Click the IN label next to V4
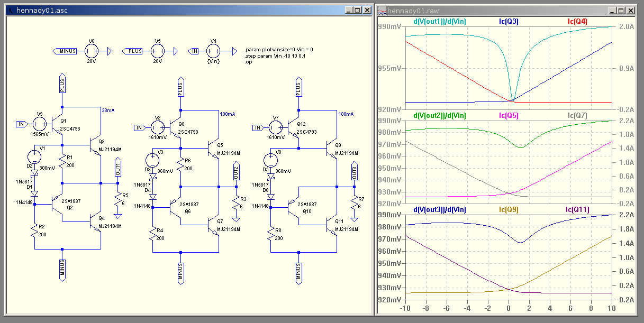The image size is (644, 323). pos(194,51)
